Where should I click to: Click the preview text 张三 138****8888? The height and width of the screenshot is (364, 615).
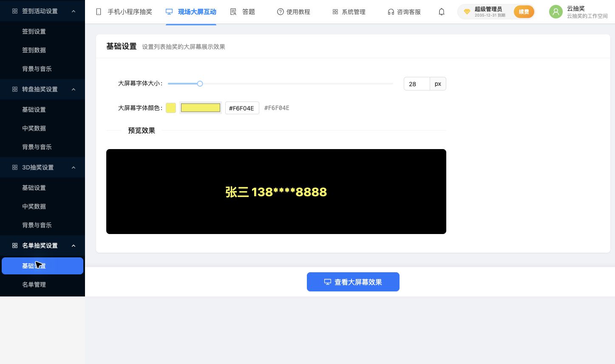coord(276,192)
